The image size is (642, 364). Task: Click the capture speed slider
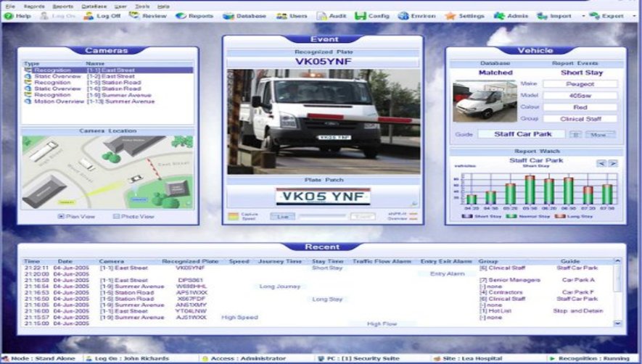click(x=323, y=216)
